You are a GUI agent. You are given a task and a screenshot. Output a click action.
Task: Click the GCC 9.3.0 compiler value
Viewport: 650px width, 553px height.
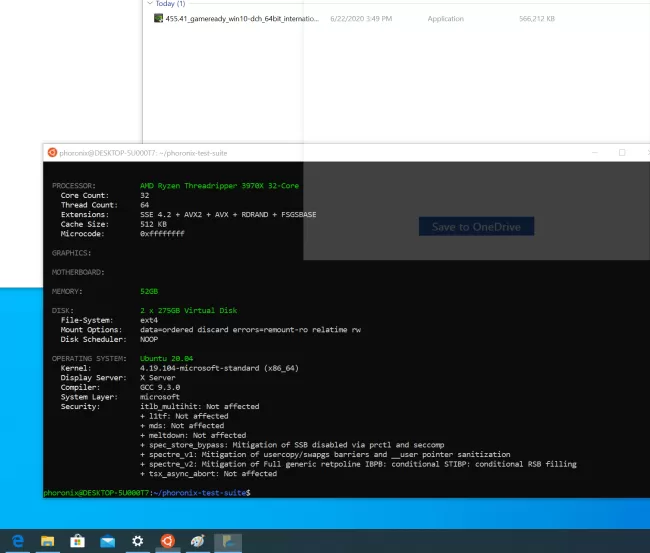coord(160,388)
